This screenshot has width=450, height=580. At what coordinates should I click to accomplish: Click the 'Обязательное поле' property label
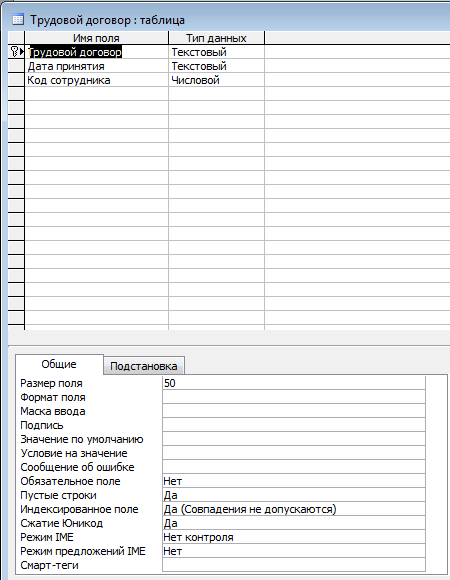pyautogui.click(x=70, y=481)
